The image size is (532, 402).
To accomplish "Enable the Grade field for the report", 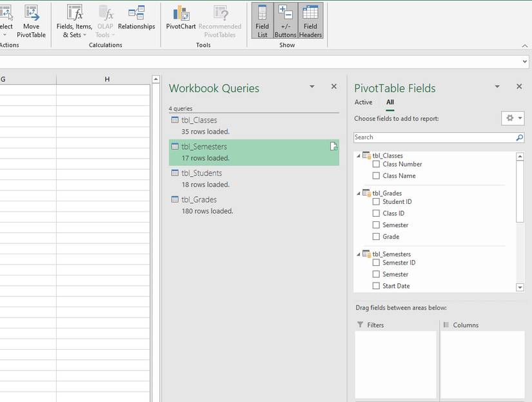I will pyautogui.click(x=375, y=236).
